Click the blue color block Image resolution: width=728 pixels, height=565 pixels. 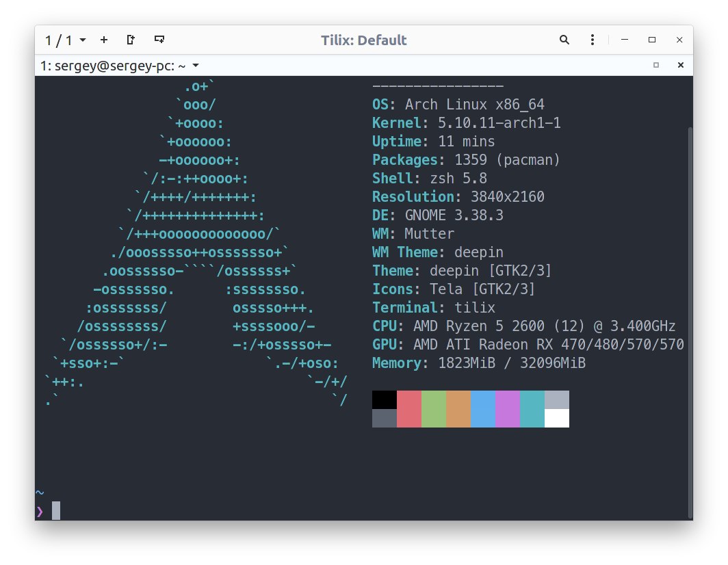[483, 409]
